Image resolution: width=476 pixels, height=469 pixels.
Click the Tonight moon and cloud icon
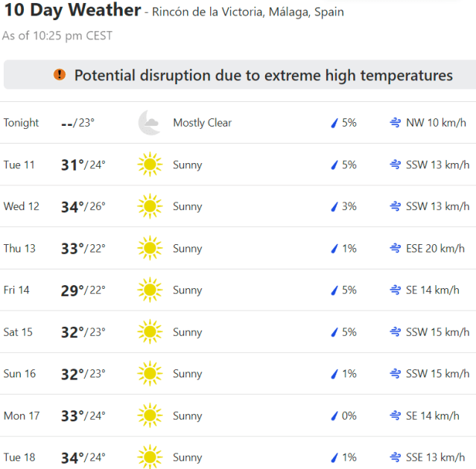click(x=149, y=123)
